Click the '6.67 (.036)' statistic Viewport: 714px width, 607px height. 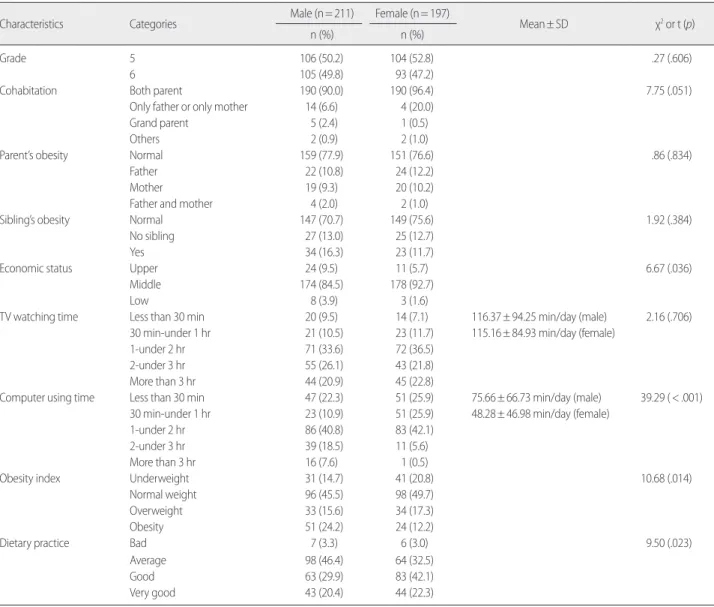(668, 268)
